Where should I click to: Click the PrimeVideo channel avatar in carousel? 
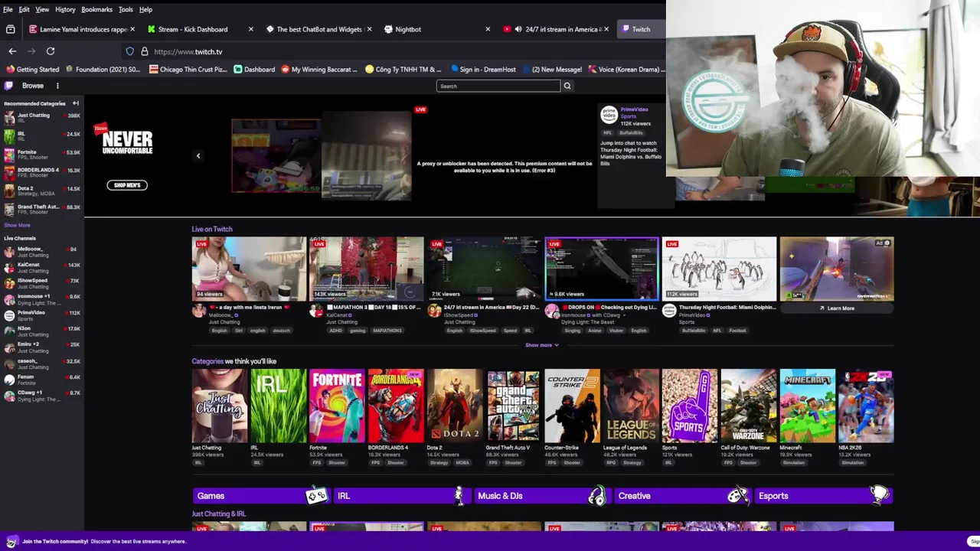pos(609,115)
